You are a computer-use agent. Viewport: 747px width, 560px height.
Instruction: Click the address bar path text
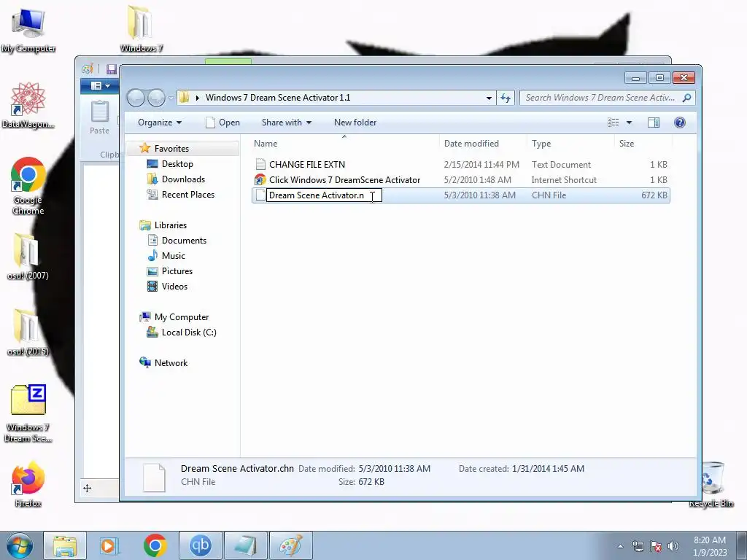click(278, 98)
